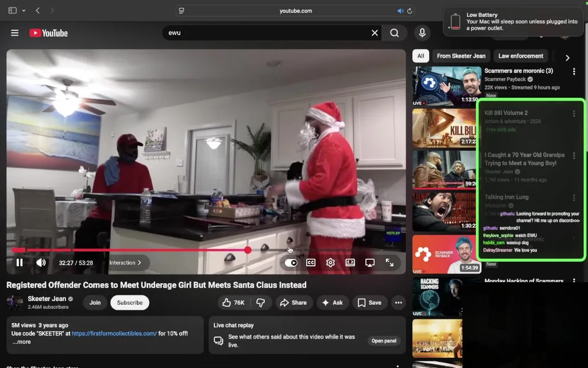Open the Ask AI button
The image size is (588, 368).
pos(333,303)
